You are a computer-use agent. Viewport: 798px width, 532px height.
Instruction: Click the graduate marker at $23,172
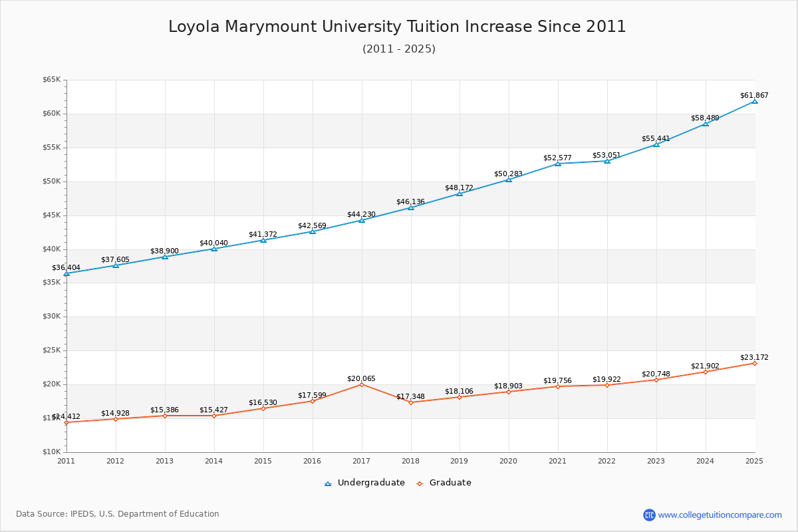[x=755, y=362]
